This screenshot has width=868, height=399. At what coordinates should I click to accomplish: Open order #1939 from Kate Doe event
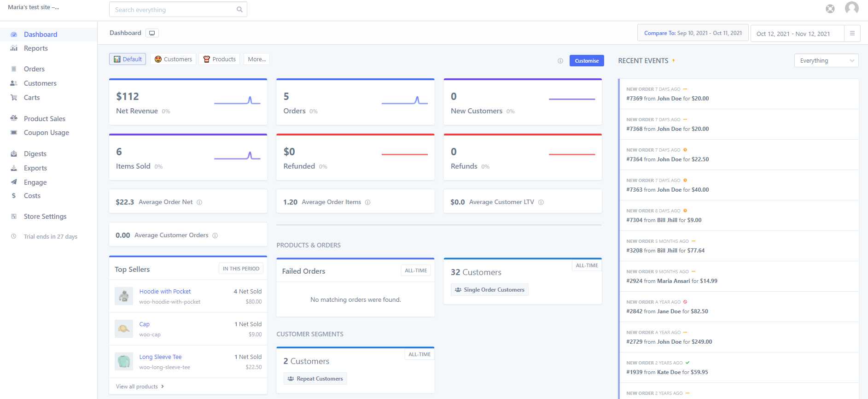point(739,368)
